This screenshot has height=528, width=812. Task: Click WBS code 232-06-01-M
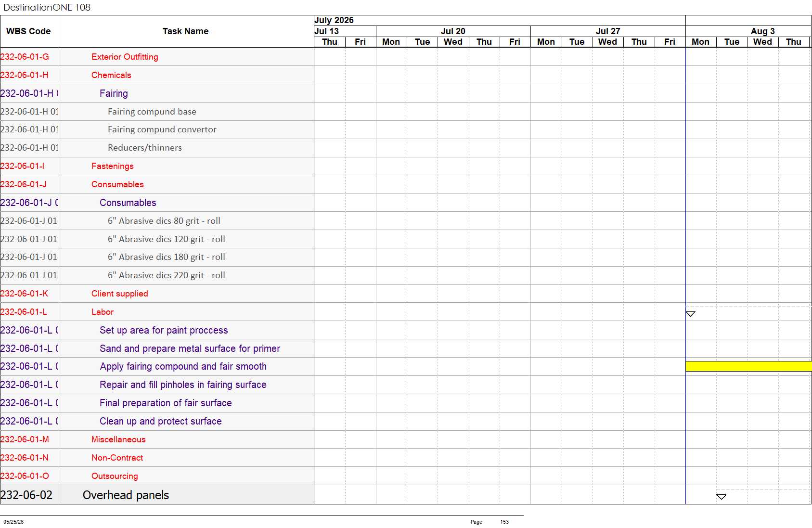click(25, 439)
